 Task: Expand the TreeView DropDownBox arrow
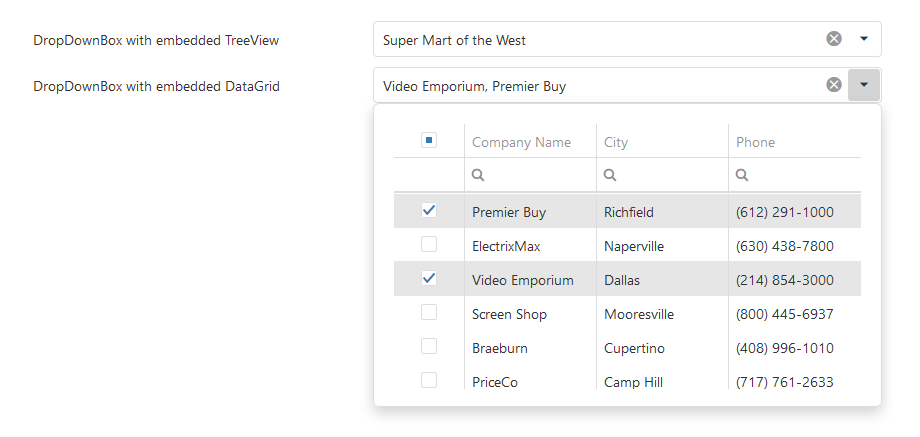click(x=864, y=39)
